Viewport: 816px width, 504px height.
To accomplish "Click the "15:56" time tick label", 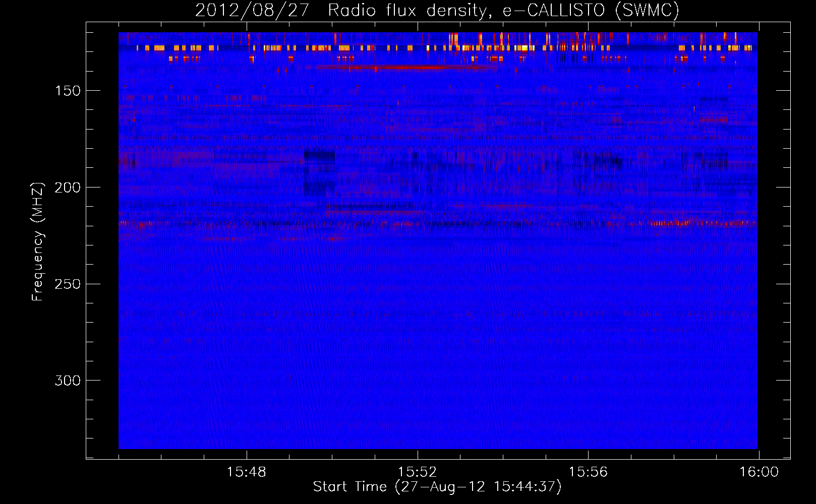I will (588, 472).
